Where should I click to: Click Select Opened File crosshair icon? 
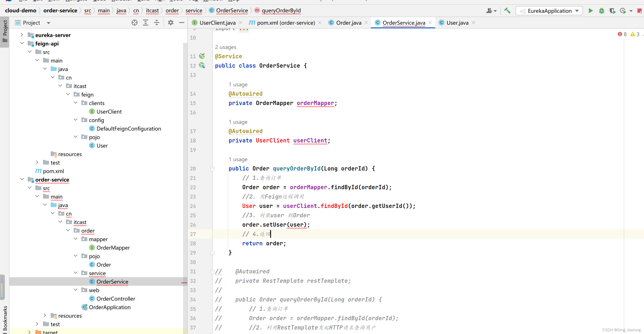click(135, 23)
